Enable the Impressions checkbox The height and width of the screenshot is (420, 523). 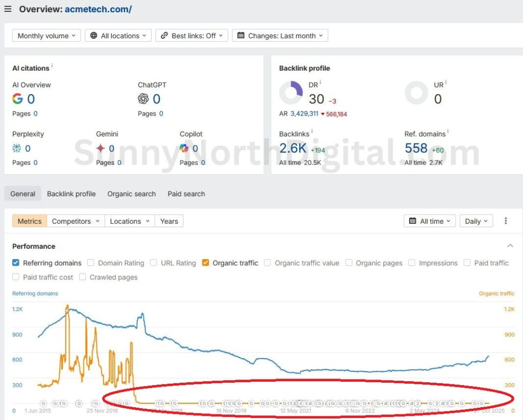pyautogui.click(x=412, y=263)
